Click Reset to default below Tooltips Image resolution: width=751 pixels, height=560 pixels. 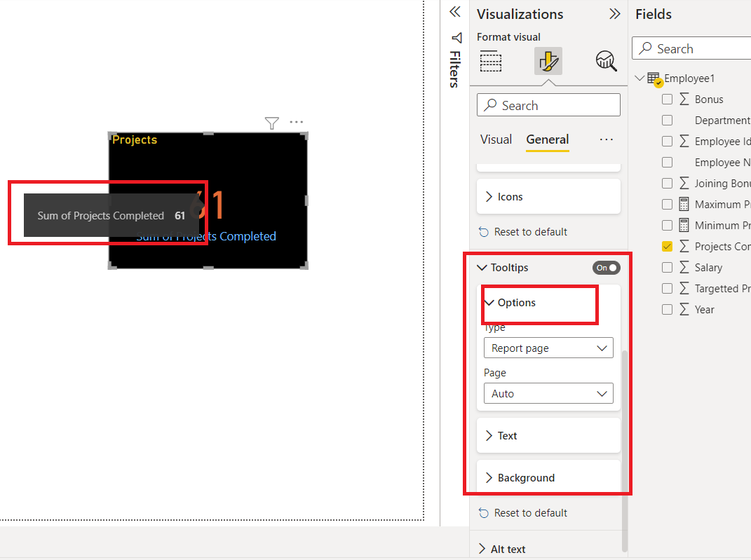(x=522, y=513)
